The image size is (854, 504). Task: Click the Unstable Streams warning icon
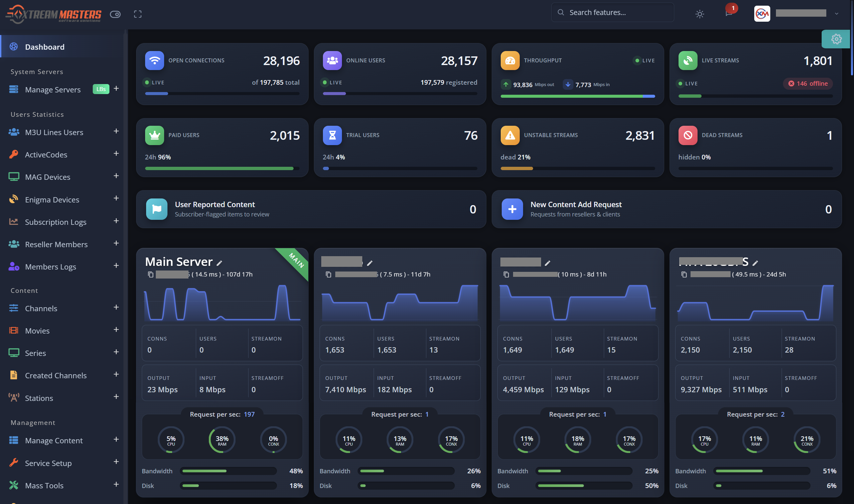pos(510,135)
